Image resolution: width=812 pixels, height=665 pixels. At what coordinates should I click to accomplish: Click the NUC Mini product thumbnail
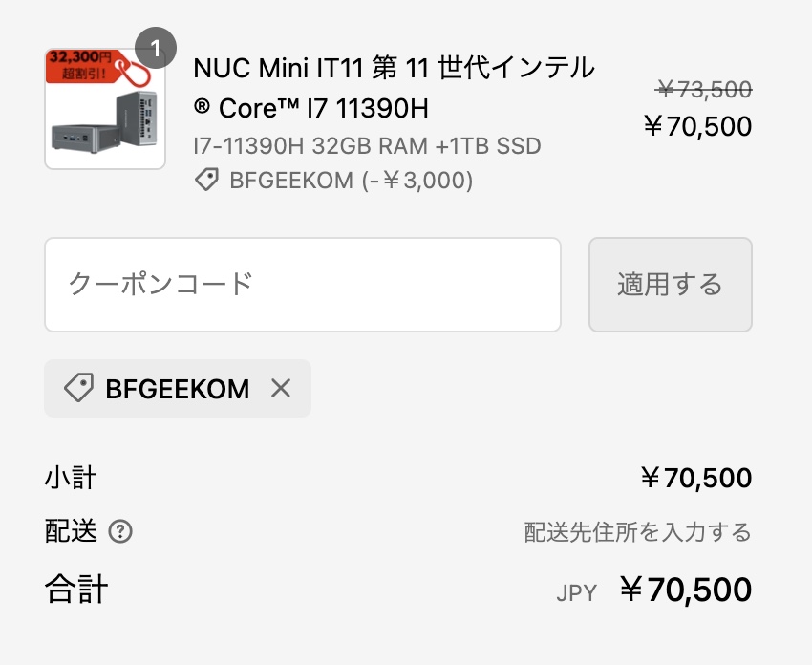click(x=105, y=109)
